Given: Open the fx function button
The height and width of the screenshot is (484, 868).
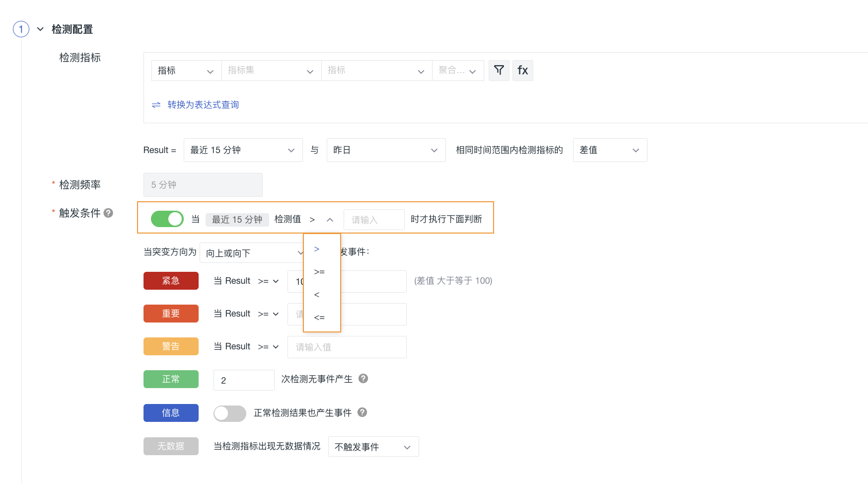Looking at the screenshot, I should (x=522, y=70).
